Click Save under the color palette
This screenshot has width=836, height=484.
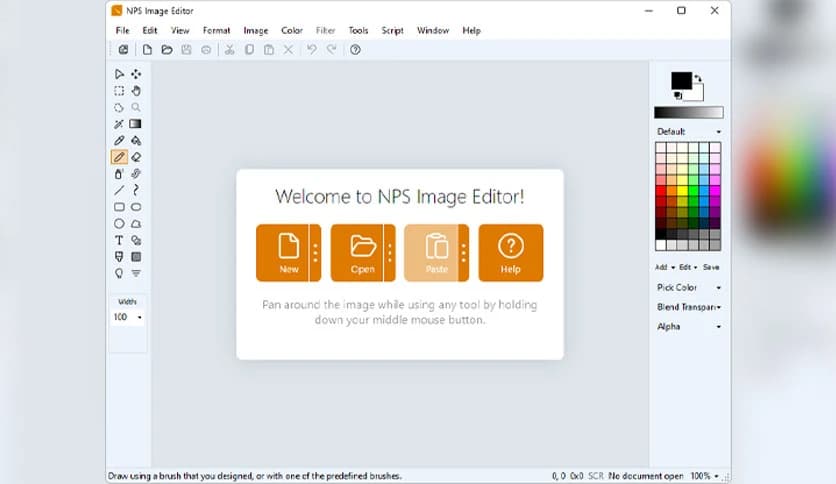pyautogui.click(x=711, y=267)
